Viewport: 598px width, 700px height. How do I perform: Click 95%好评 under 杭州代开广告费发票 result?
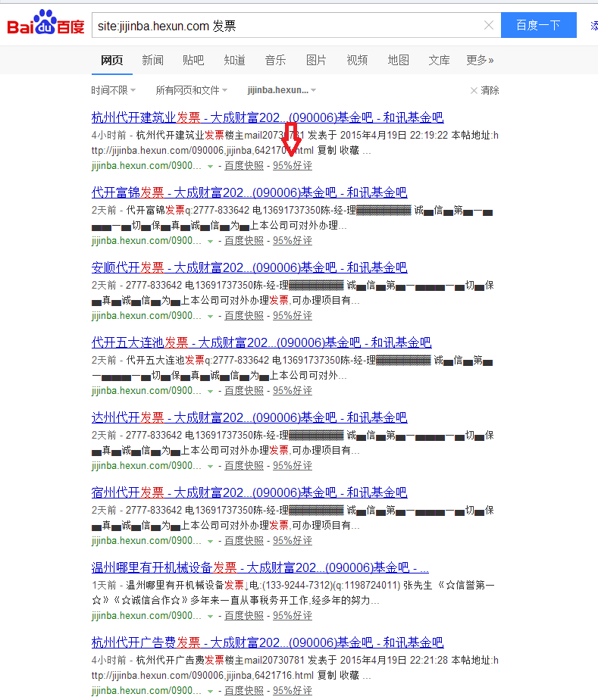coord(293,691)
